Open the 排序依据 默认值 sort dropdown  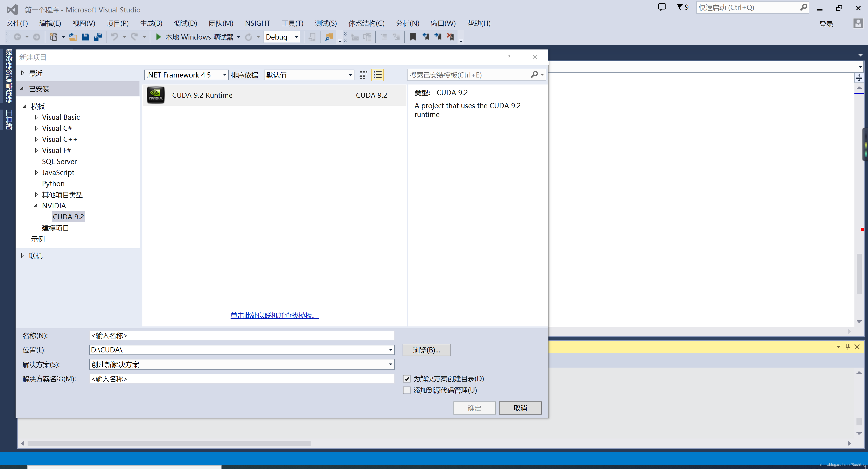[x=309, y=75]
